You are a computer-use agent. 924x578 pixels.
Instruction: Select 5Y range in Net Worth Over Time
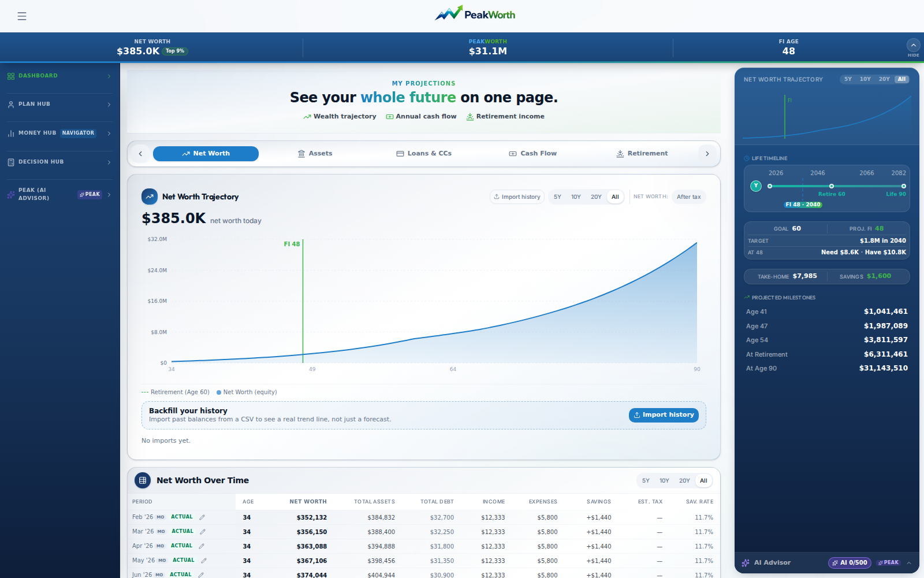tap(646, 481)
